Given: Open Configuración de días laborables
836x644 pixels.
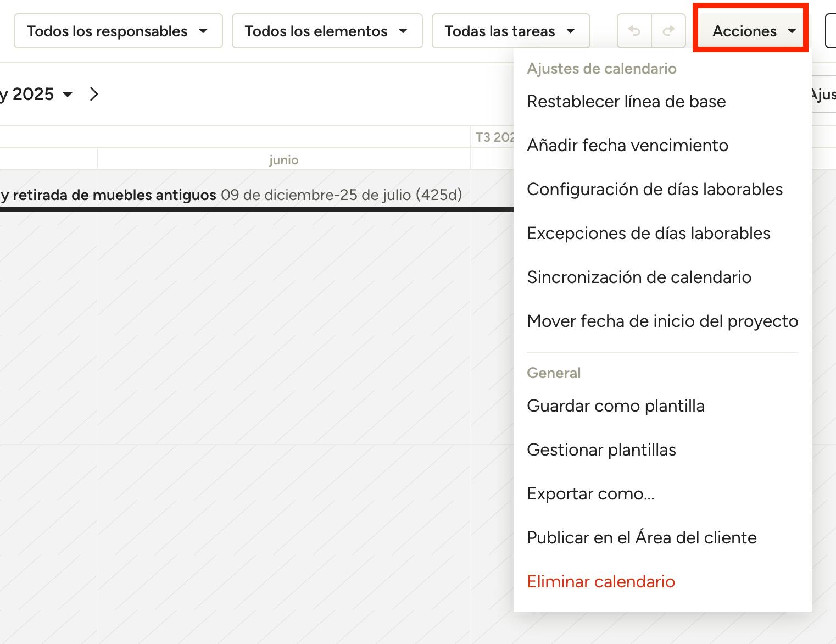Looking at the screenshot, I should click(x=655, y=190).
